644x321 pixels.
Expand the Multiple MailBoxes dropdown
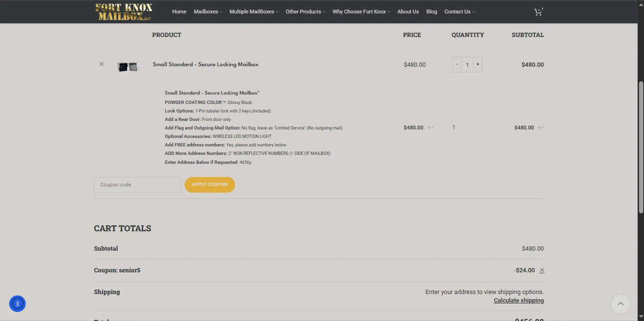coord(254,12)
